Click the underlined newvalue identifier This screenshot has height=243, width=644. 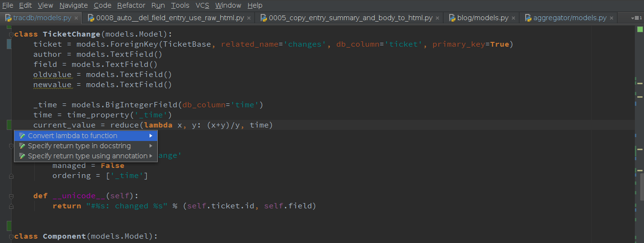coord(52,85)
